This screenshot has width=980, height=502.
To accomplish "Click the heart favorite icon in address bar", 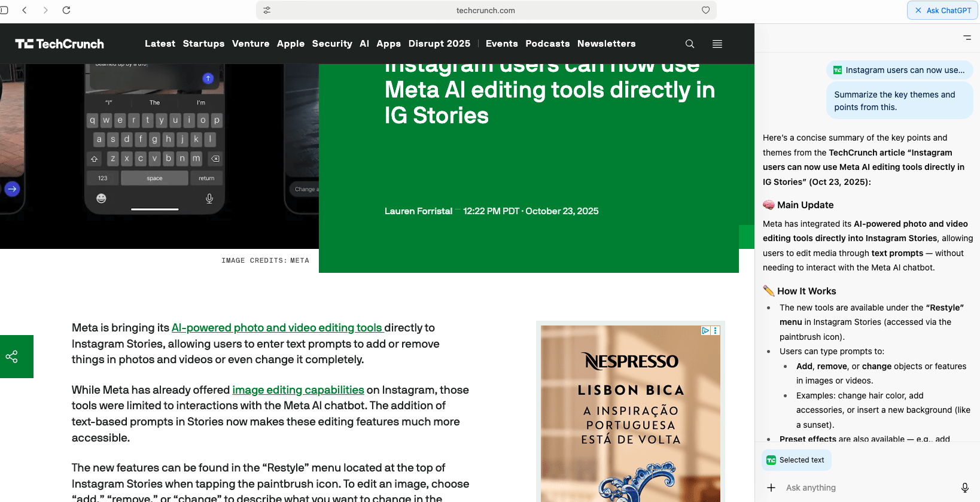I will pyautogui.click(x=706, y=10).
